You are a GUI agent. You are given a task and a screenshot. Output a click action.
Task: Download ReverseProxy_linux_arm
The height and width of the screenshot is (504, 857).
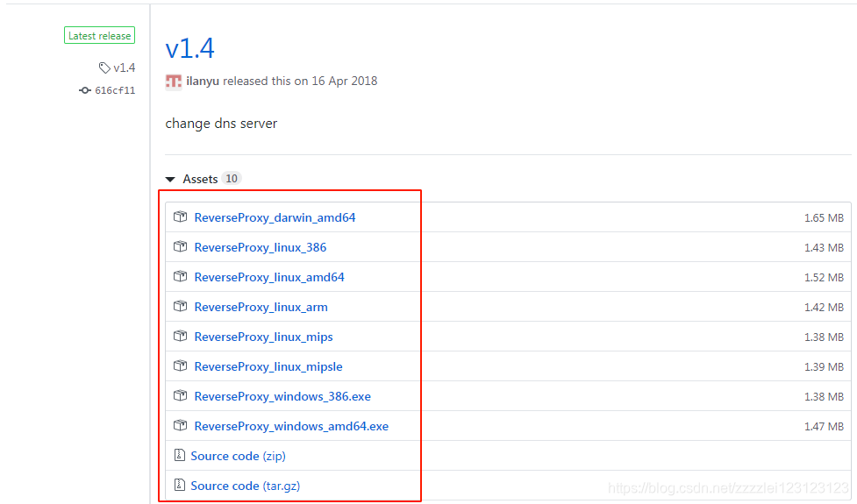pyautogui.click(x=261, y=307)
